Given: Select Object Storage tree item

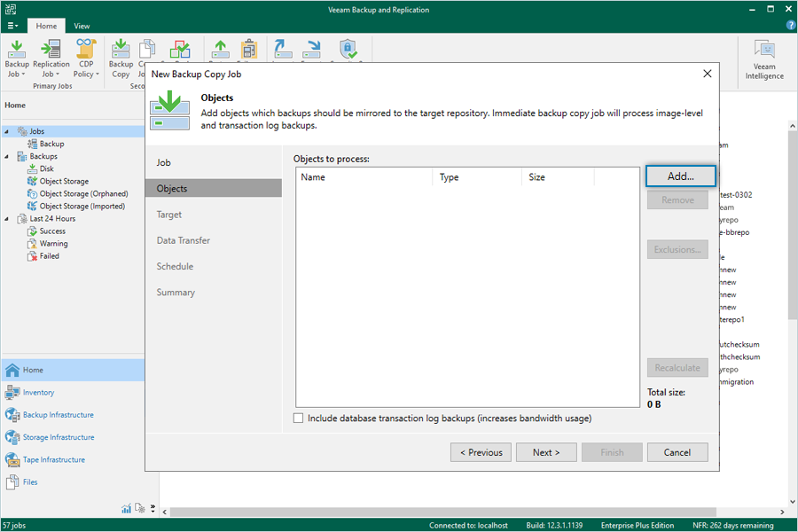Looking at the screenshot, I should pos(64,181).
